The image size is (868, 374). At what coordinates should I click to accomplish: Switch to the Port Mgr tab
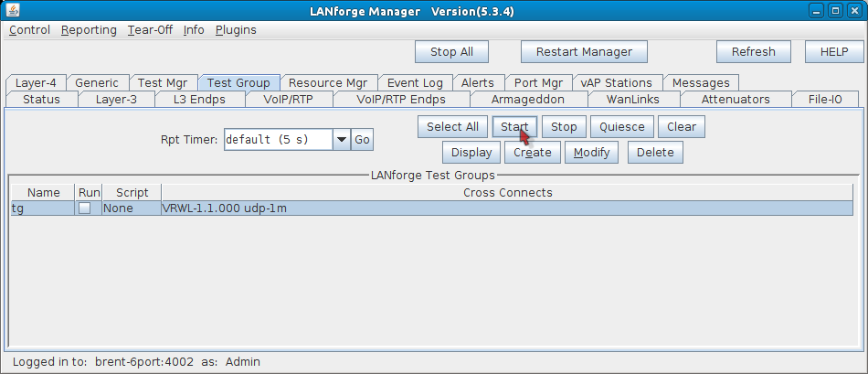pyautogui.click(x=537, y=82)
